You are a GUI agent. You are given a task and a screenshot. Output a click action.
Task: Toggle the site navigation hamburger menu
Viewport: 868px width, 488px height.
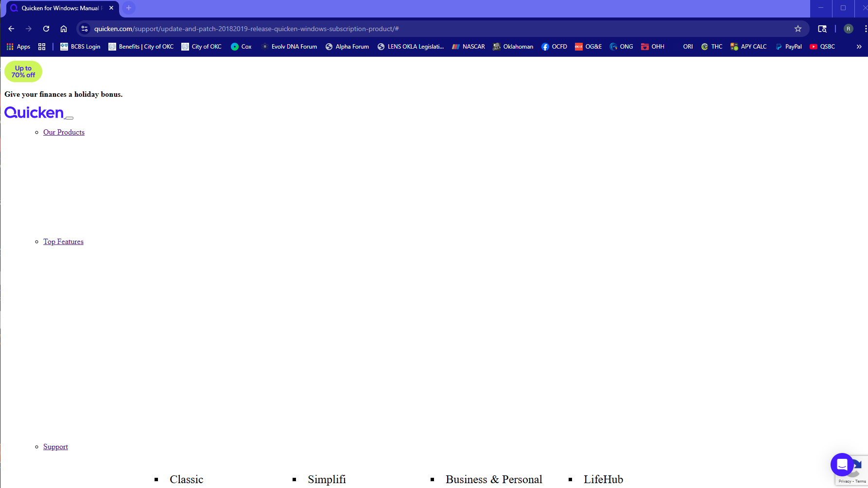(69, 118)
